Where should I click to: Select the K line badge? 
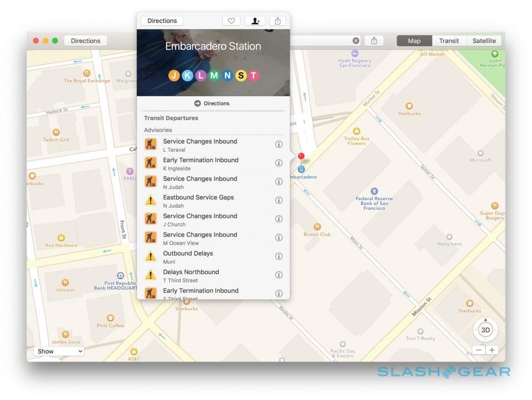point(187,76)
